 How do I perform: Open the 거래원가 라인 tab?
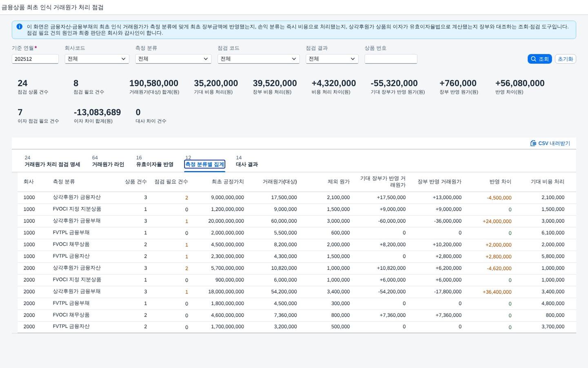108,164
